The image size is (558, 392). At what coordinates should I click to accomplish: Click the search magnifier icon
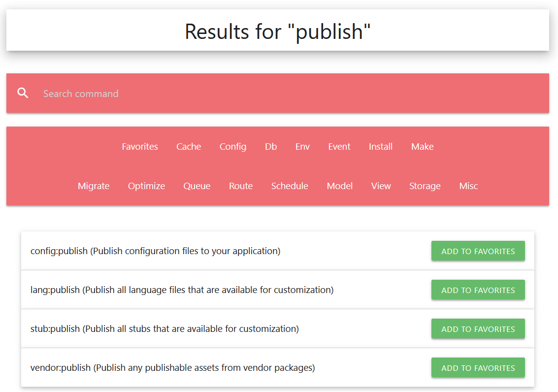tap(23, 93)
